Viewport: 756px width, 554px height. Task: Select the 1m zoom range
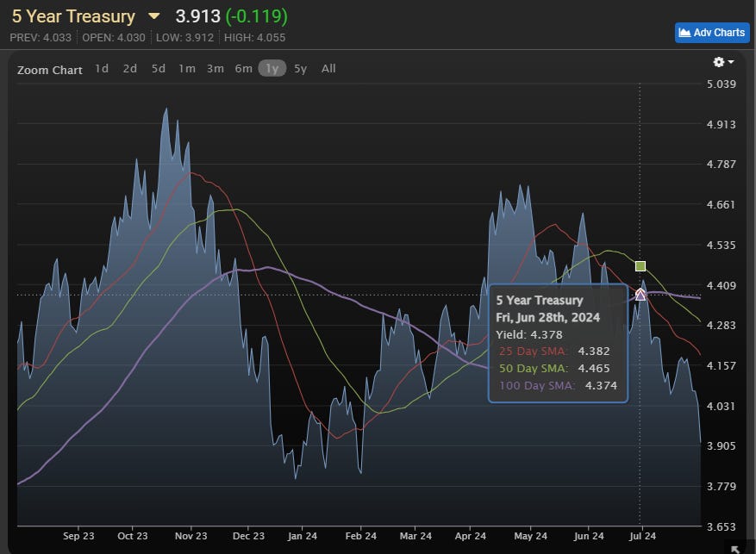point(187,68)
